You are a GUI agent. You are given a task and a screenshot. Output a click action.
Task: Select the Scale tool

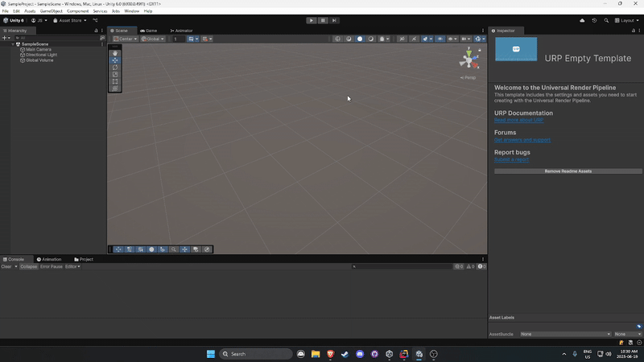tap(115, 74)
